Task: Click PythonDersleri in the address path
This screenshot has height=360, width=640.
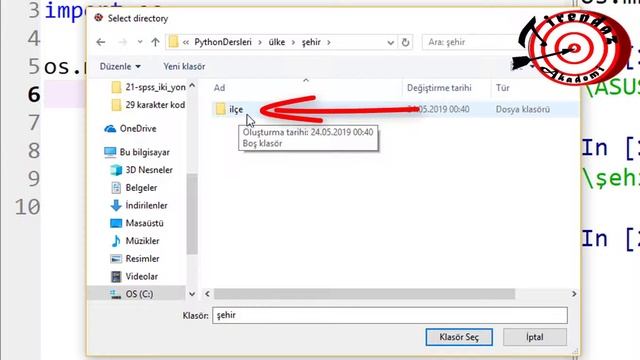Action: coord(223,42)
